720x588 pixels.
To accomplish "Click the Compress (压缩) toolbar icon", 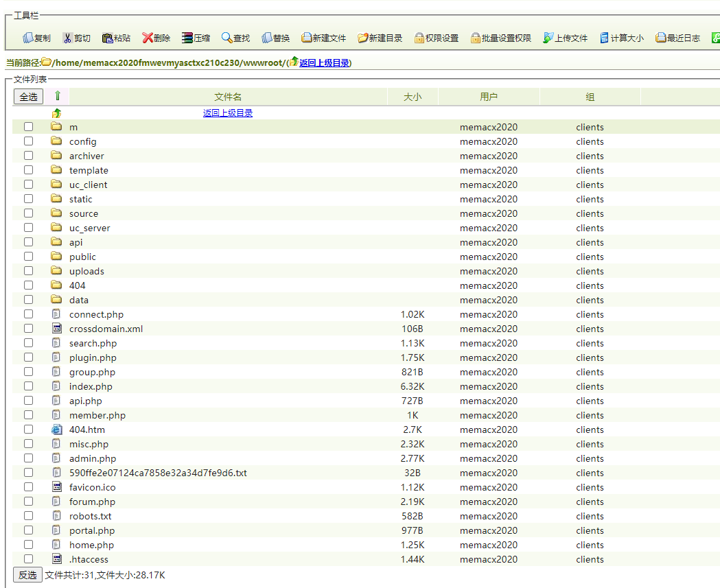I will 187,38.
